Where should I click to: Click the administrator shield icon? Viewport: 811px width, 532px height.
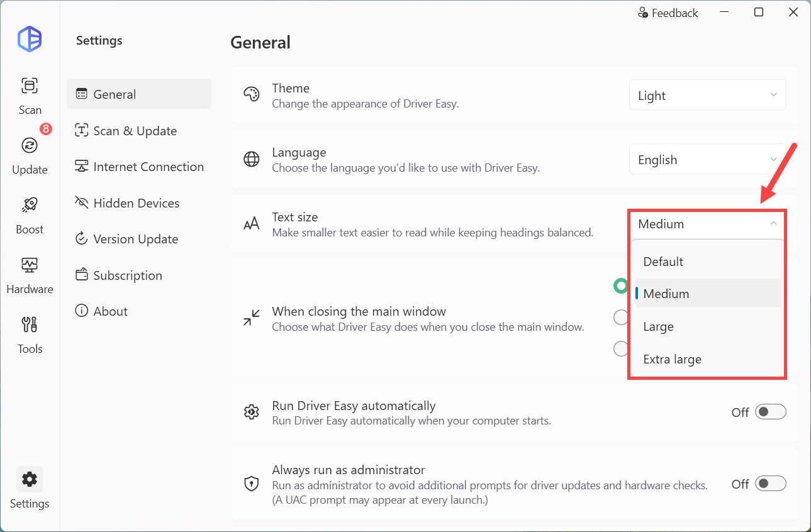coord(251,484)
